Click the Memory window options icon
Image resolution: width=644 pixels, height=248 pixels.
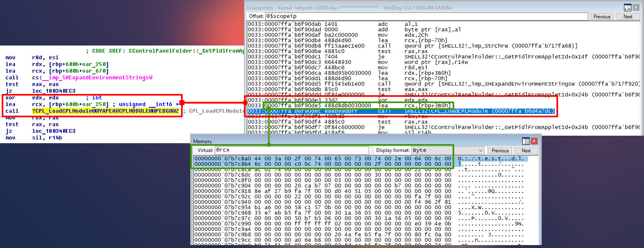pyautogui.click(x=526, y=141)
